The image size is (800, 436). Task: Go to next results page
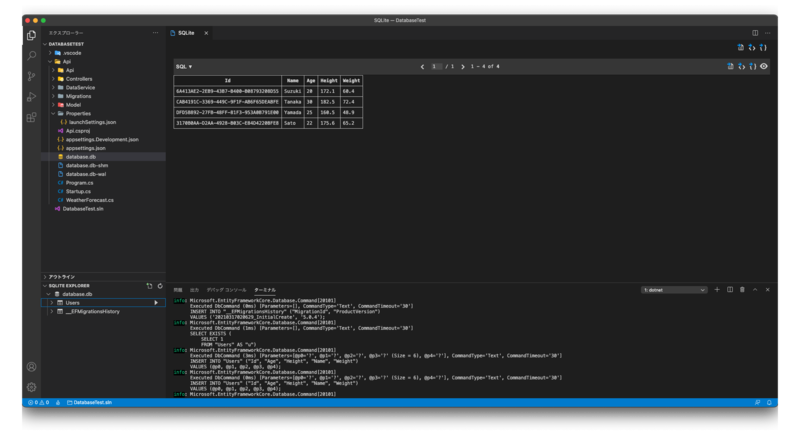click(463, 67)
